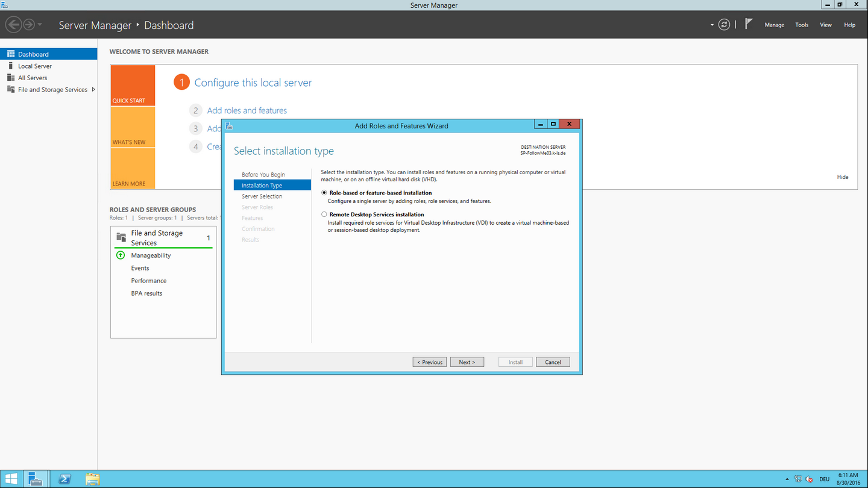The height and width of the screenshot is (488, 868).
Task: Go to Server Selection wizard step
Action: pos(262,196)
